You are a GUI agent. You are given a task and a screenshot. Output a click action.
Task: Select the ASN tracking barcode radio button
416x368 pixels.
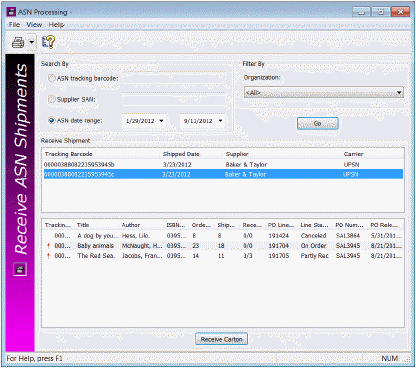pyautogui.click(x=51, y=78)
